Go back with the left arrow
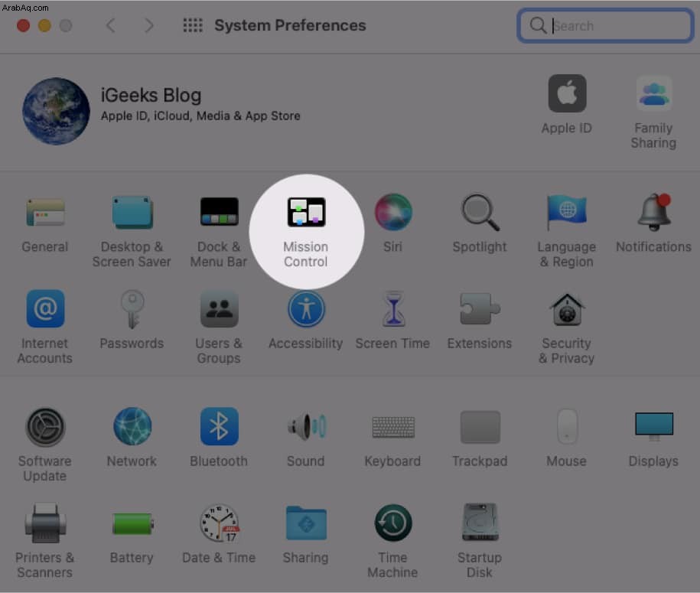Viewport: 700px width, 593px height. pos(111,25)
